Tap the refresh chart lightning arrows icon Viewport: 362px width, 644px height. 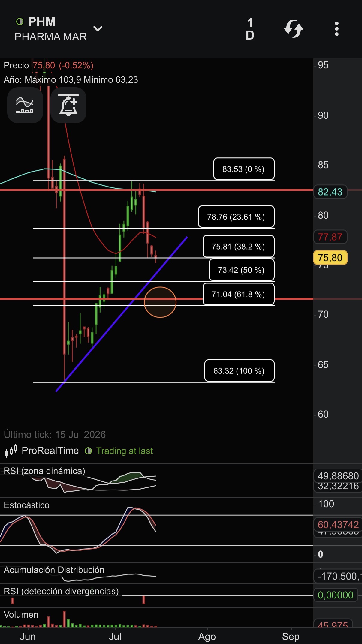(x=293, y=29)
